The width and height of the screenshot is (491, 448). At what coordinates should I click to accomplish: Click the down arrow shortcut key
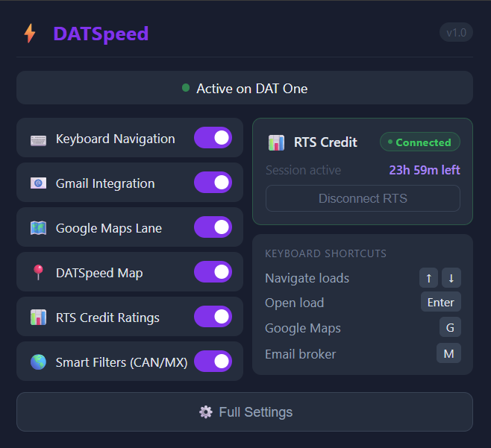pyautogui.click(x=451, y=278)
